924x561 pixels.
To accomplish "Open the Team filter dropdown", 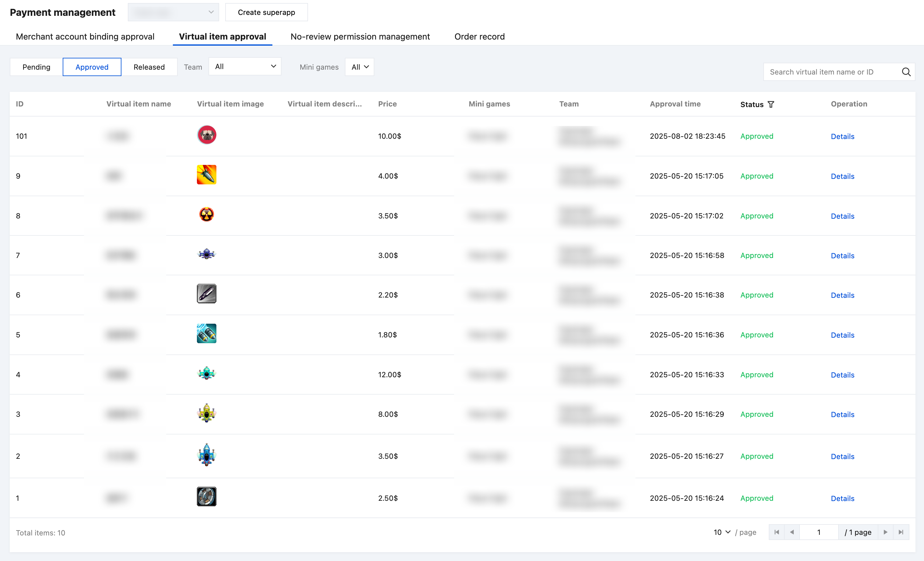I will pos(245,67).
